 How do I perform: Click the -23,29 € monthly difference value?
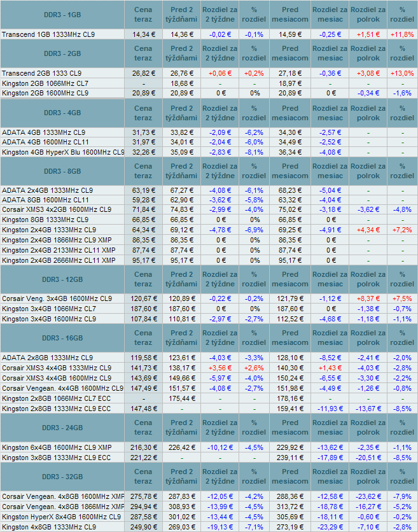330,527
